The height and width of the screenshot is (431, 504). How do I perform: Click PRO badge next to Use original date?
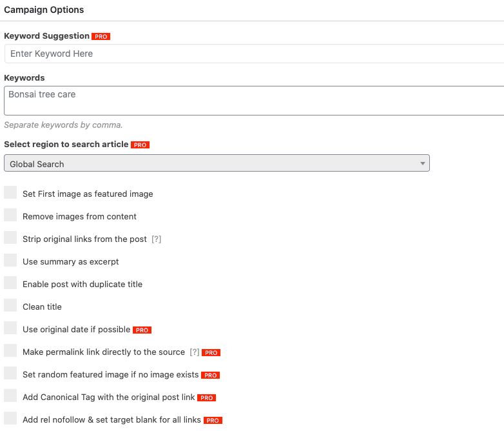pos(142,330)
